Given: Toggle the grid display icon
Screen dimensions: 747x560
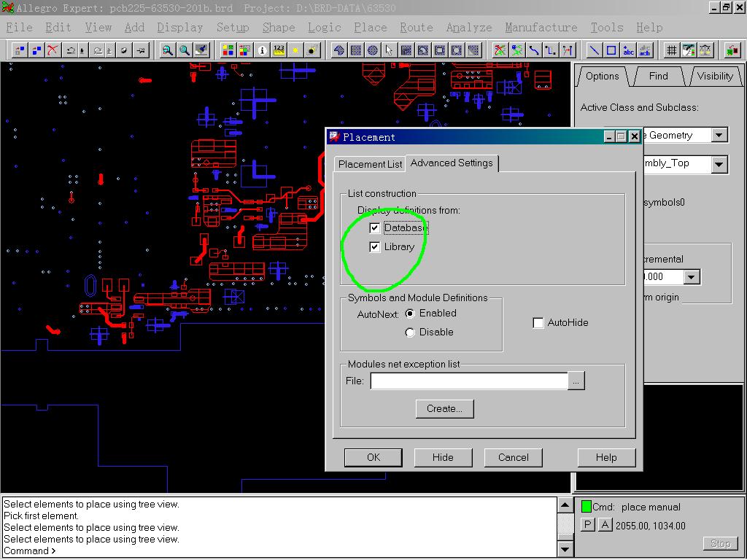Looking at the screenshot, I should [671, 50].
